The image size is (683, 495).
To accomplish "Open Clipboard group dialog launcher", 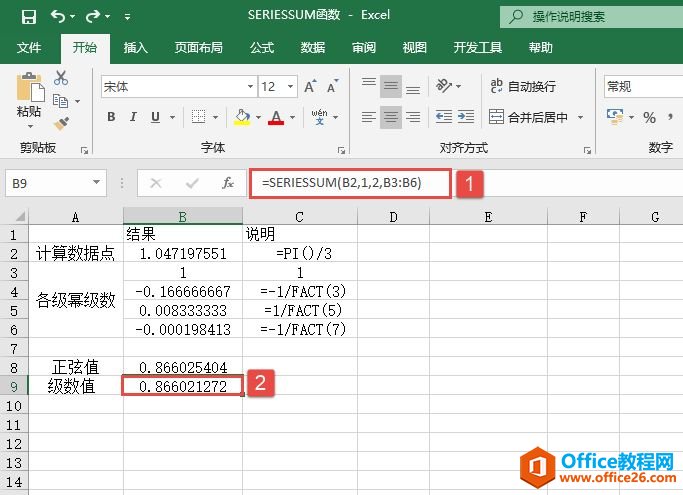I will tap(84, 150).
